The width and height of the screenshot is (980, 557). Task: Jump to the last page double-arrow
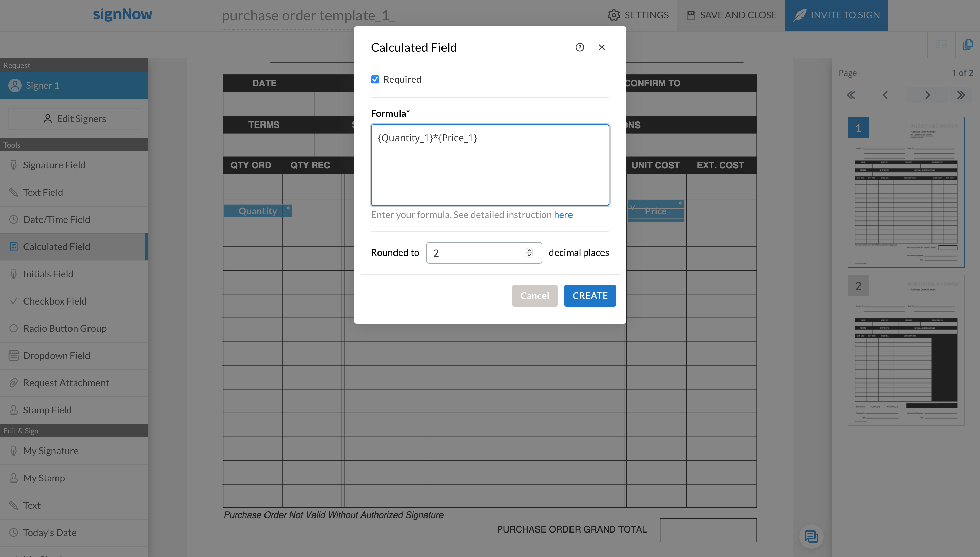[961, 95]
